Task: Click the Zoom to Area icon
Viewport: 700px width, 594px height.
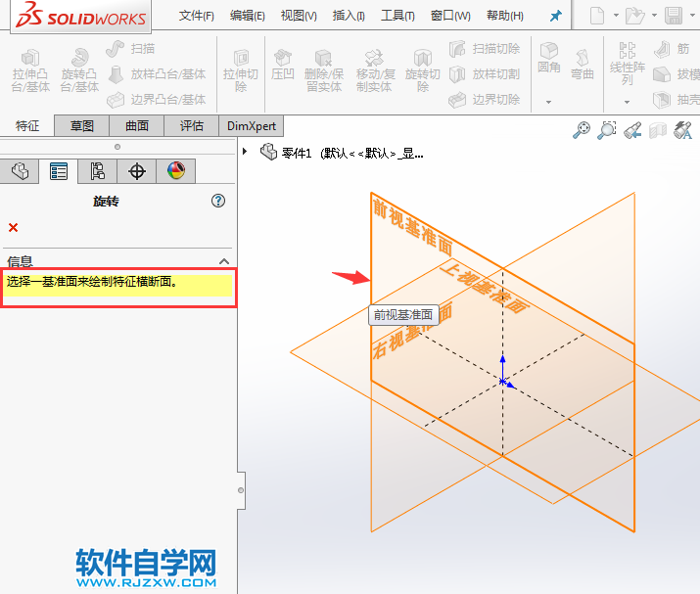Action: point(607,130)
